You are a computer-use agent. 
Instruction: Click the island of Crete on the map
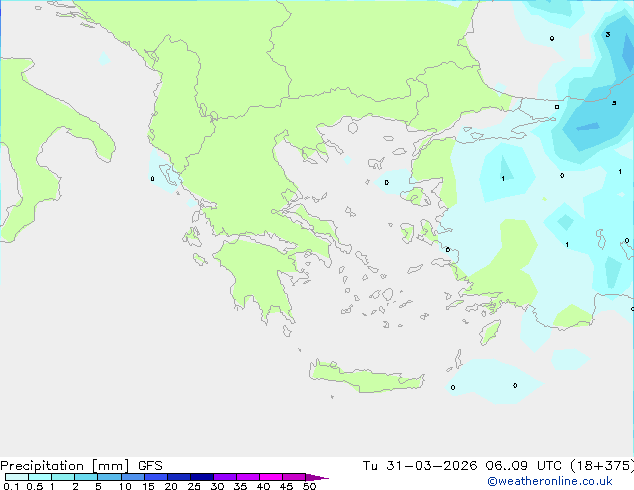(366, 378)
